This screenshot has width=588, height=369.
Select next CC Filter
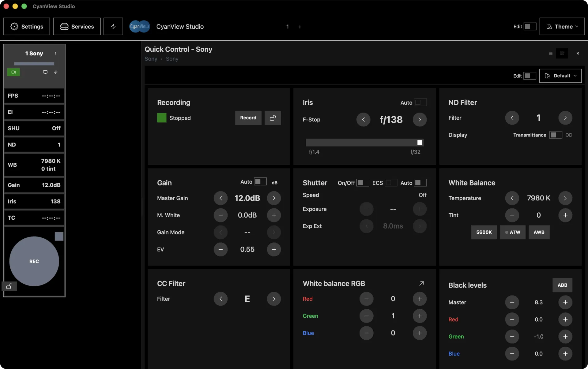click(274, 299)
